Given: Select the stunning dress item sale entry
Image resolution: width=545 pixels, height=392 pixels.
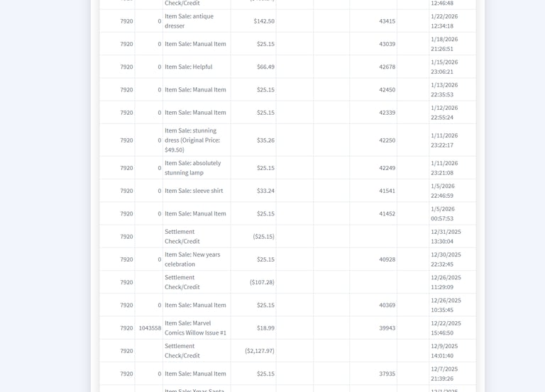Looking at the screenshot, I should tap(192, 140).
